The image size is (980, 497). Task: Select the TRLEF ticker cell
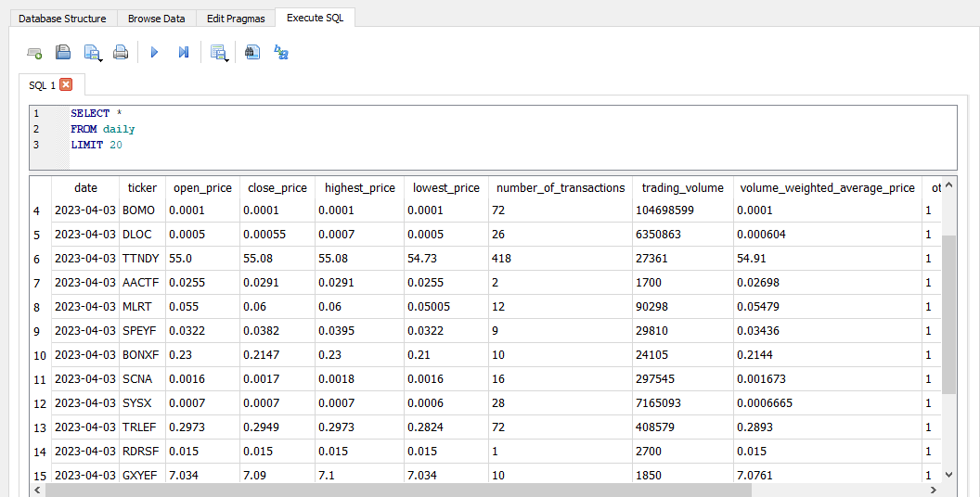click(x=142, y=427)
